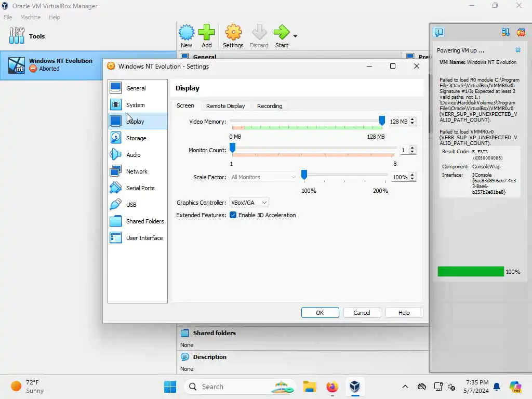Click the Description section icon in manager
The height and width of the screenshot is (399, 532).
[x=184, y=357]
